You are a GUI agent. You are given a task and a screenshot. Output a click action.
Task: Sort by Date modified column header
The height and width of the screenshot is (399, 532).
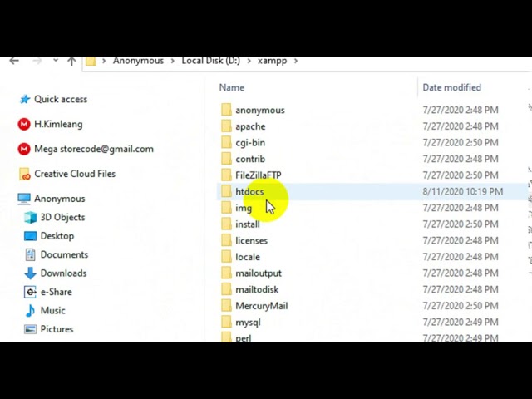(x=451, y=87)
